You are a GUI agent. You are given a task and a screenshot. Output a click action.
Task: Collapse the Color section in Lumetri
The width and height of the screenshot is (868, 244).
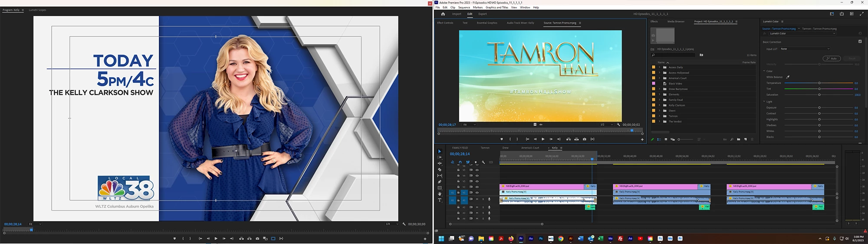pyautogui.click(x=764, y=71)
